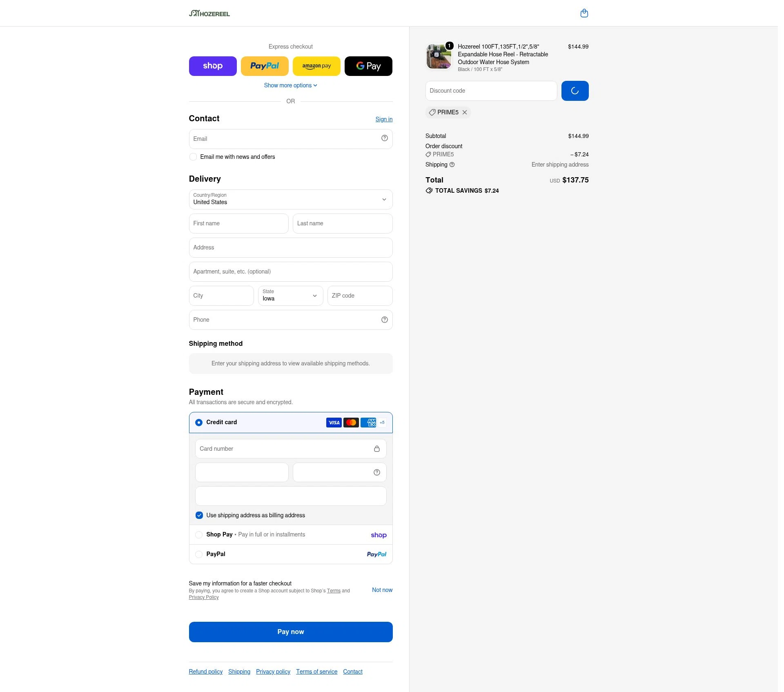Click the Sign in link

pyautogui.click(x=384, y=119)
